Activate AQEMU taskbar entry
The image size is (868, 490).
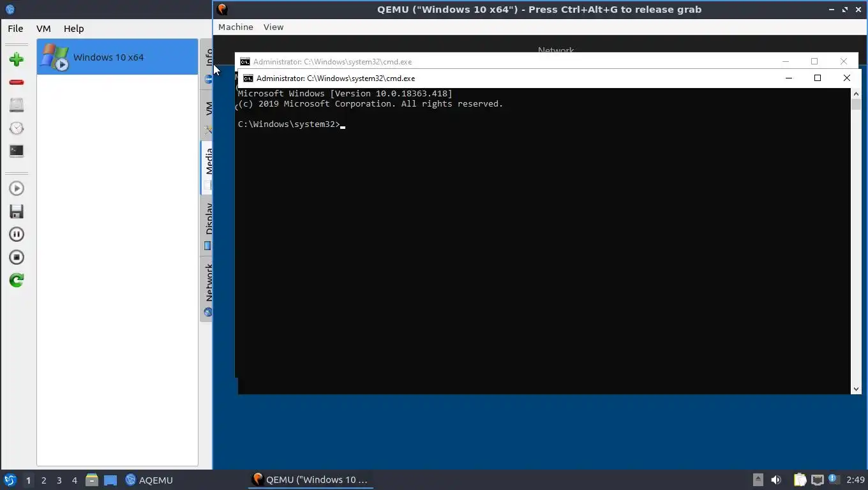click(x=149, y=480)
